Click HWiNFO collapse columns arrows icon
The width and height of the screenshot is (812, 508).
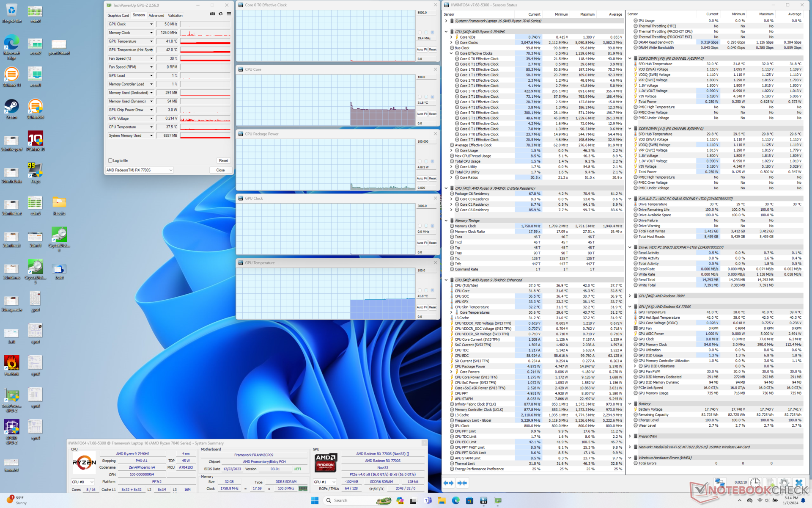pyautogui.click(x=462, y=483)
